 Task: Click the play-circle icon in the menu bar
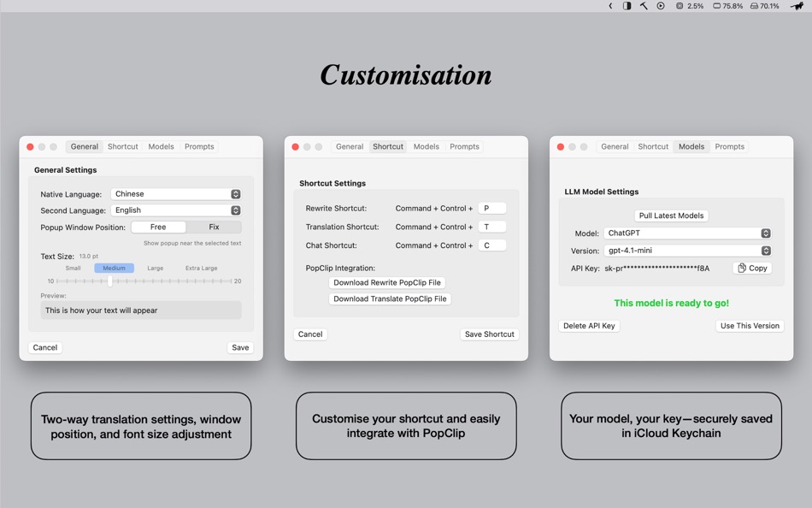point(659,6)
